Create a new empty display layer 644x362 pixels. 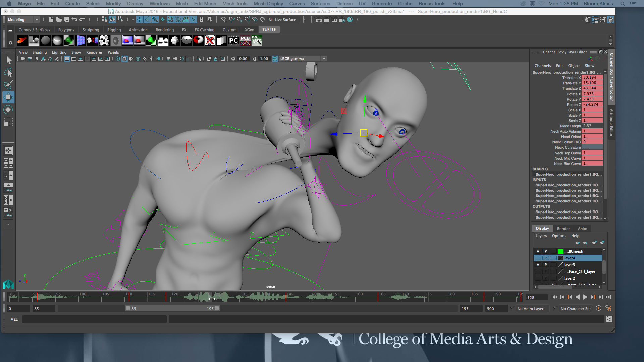point(594,243)
